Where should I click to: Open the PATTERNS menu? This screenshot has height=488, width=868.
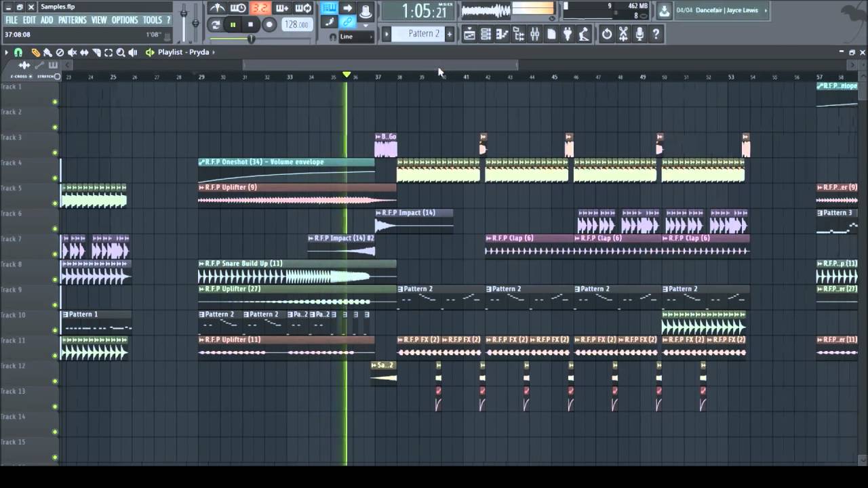[x=73, y=20]
